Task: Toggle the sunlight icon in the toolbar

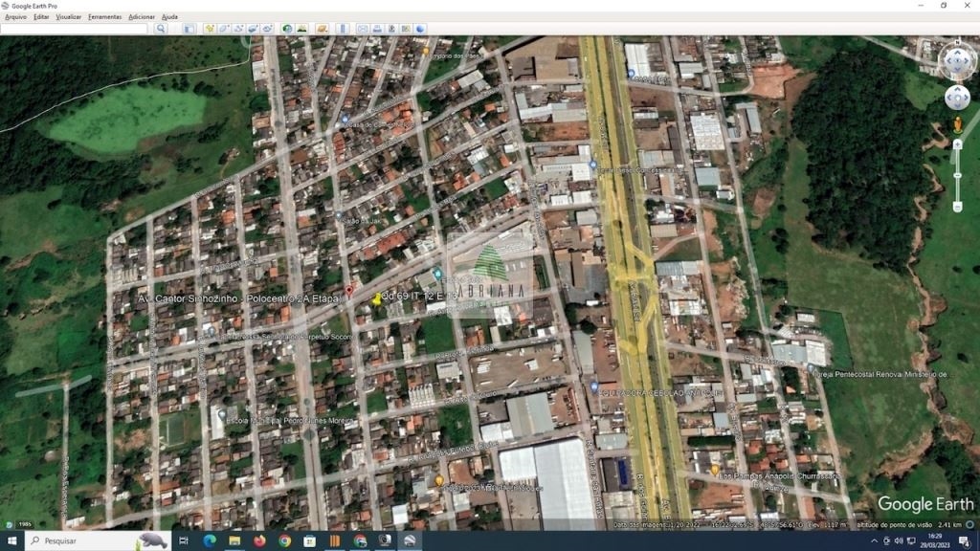Action: [x=301, y=29]
